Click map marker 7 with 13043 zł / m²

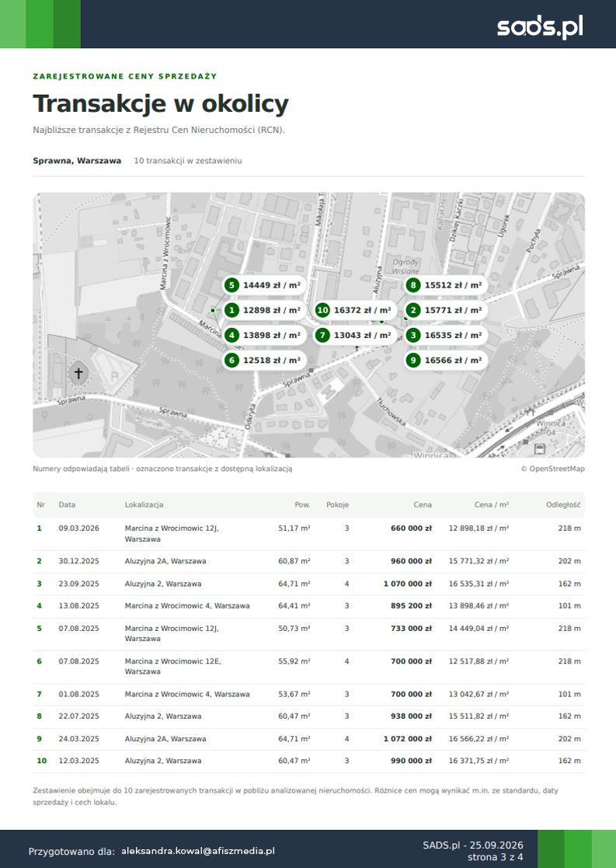click(355, 335)
